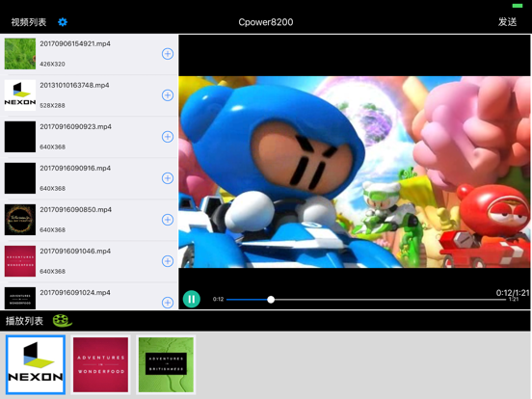Open the golden wreath thumbnail of 20170916090850.mp4
The height and width of the screenshot is (399, 532).
point(20,220)
